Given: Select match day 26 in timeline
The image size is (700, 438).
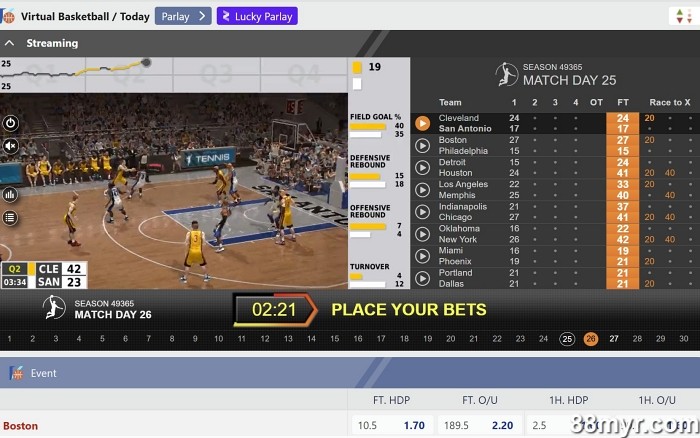Looking at the screenshot, I should pyautogui.click(x=591, y=339).
